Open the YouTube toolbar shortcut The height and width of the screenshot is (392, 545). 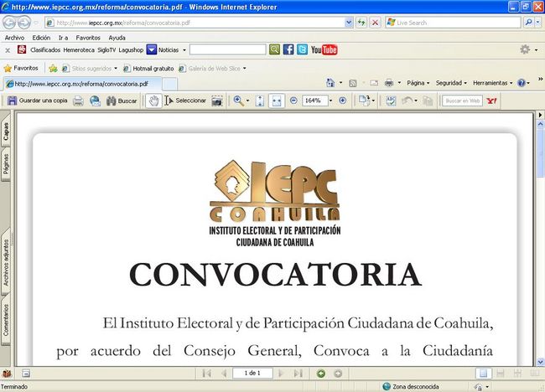324,49
